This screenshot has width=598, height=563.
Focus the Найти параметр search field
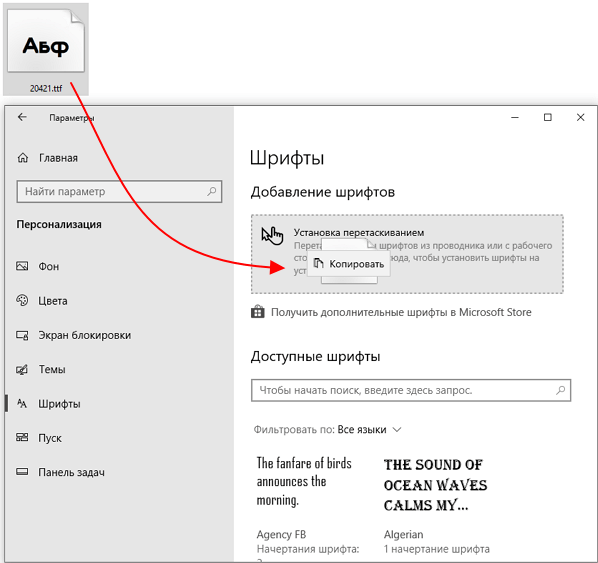click(119, 191)
